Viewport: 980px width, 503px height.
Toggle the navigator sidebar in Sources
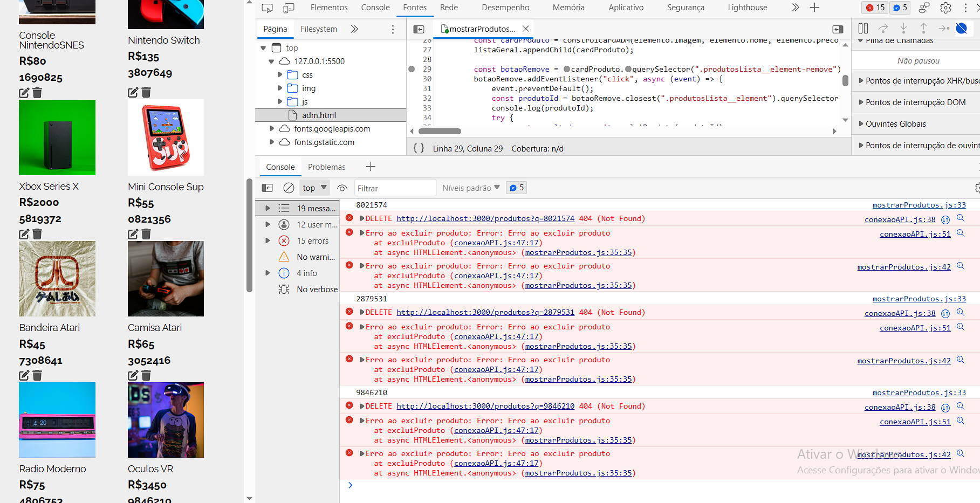coord(419,29)
